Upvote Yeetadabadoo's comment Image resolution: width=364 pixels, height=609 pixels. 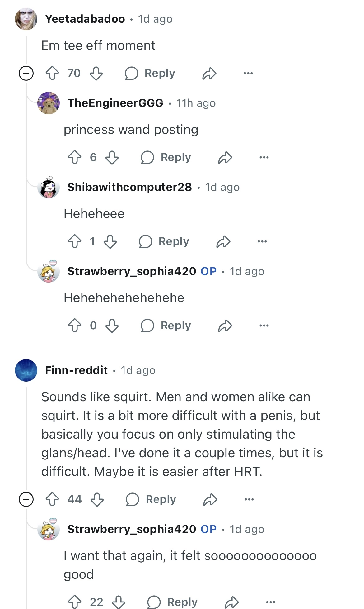(52, 74)
